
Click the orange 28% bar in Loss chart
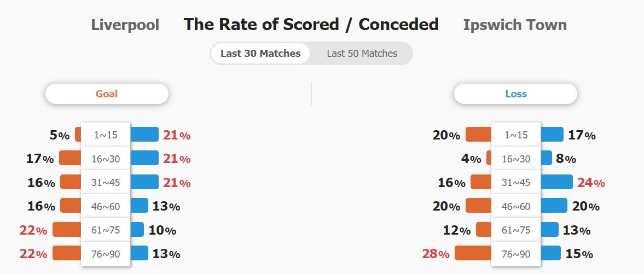(x=473, y=253)
